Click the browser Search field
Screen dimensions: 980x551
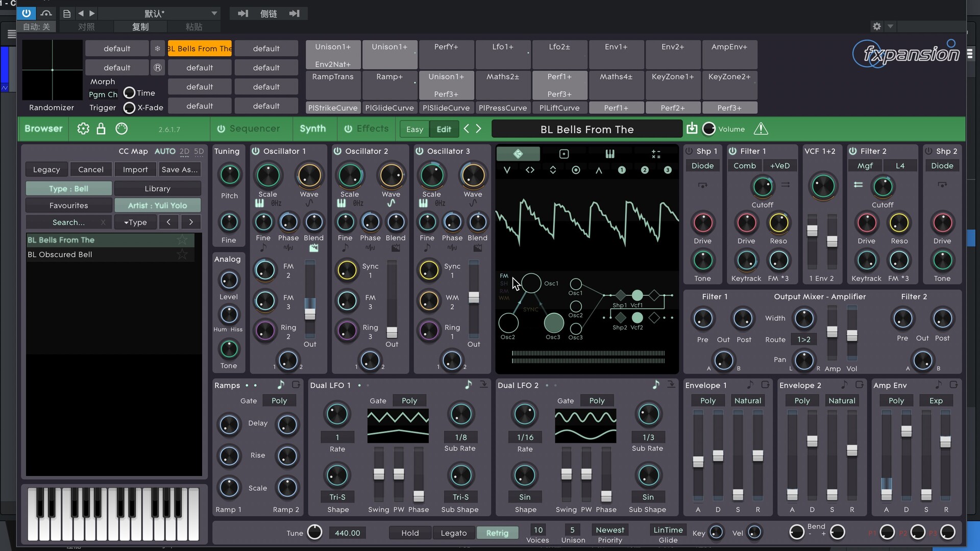click(69, 222)
